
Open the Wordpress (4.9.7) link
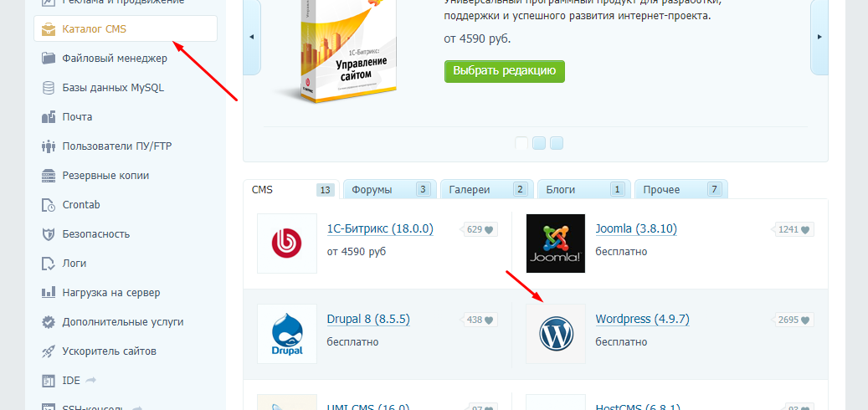click(x=642, y=320)
